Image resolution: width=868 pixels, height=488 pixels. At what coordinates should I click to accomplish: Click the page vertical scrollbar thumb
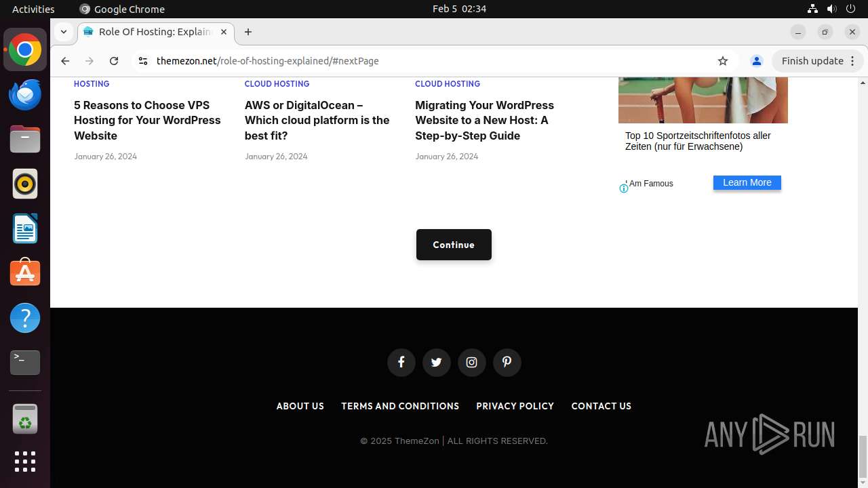point(863,457)
